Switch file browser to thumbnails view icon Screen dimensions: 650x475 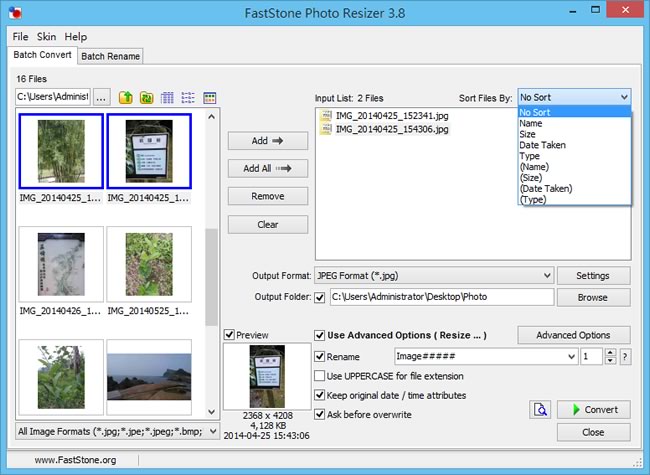coord(210,98)
